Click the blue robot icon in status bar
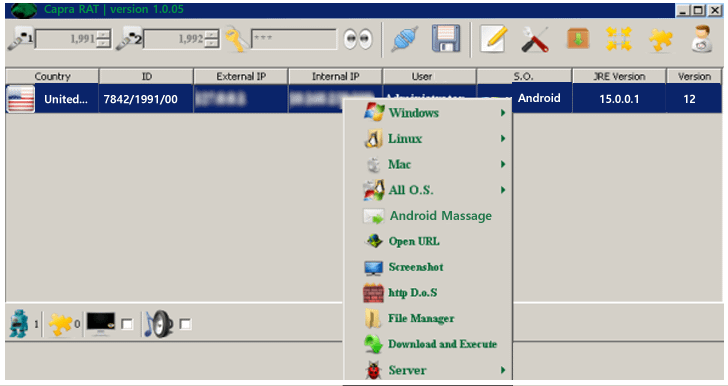728x386 pixels. (x=19, y=323)
